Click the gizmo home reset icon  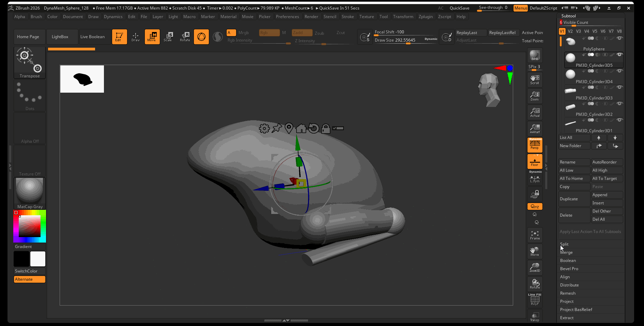pyautogui.click(x=301, y=128)
